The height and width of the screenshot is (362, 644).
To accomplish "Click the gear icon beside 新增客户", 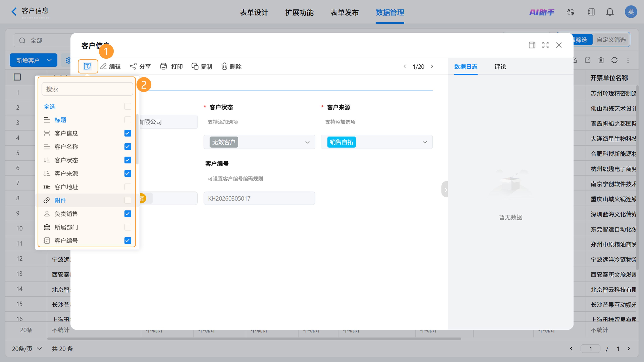I will tap(68, 61).
